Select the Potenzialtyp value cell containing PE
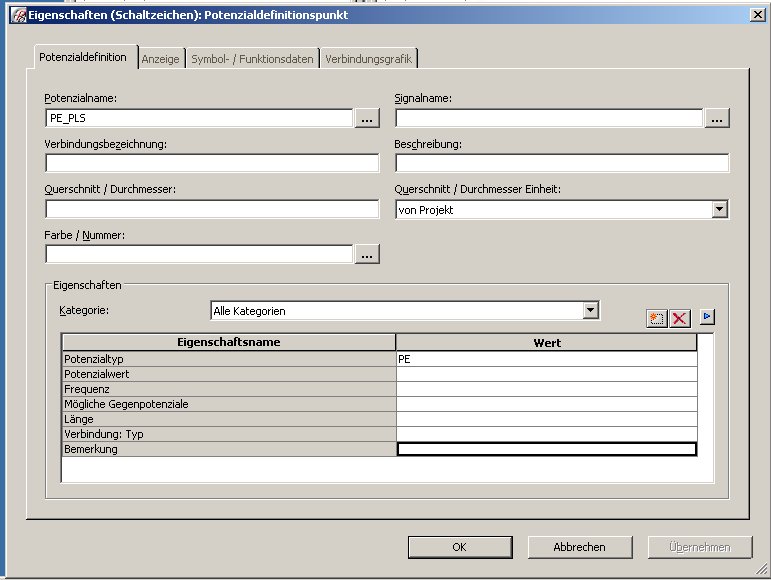Screen dimensions: 771x580 coord(546,359)
